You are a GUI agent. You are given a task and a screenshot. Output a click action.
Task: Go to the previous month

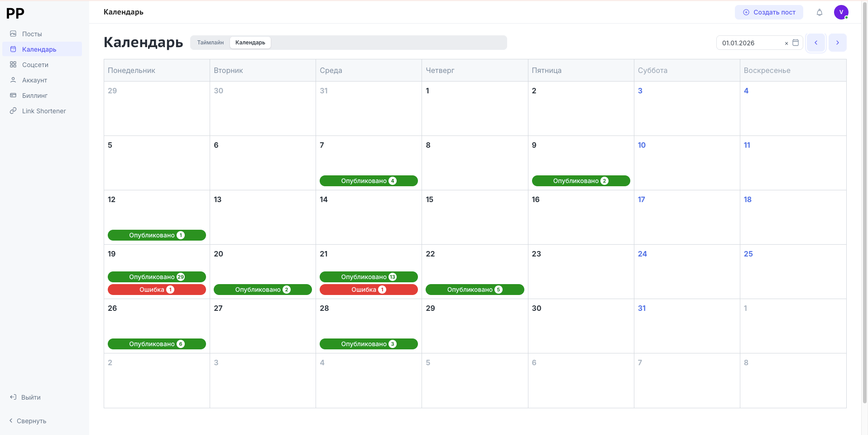(816, 43)
